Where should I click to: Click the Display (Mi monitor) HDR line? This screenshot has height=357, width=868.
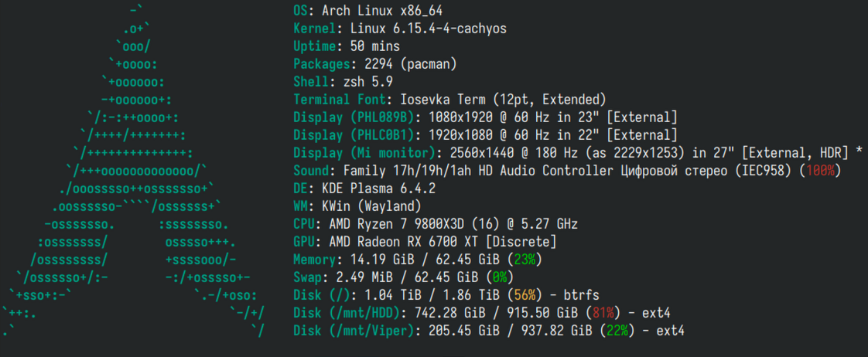[578, 153]
